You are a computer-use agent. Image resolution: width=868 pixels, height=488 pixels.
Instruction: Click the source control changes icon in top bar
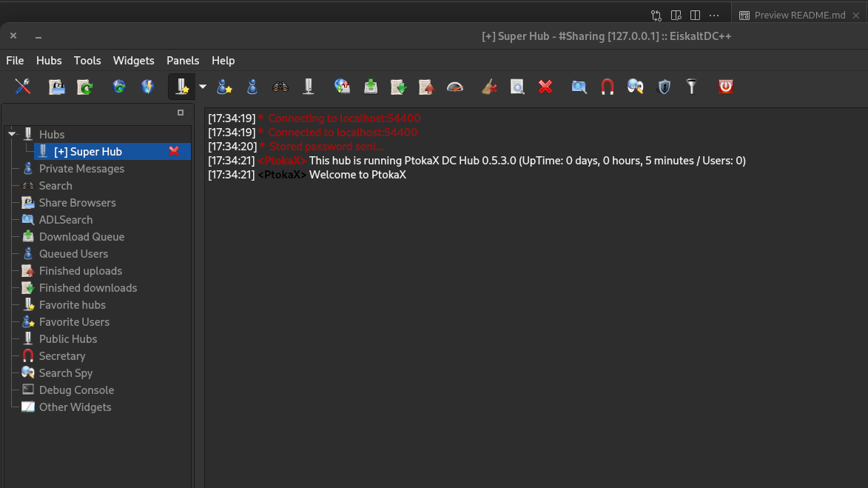click(x=656, y=15)
